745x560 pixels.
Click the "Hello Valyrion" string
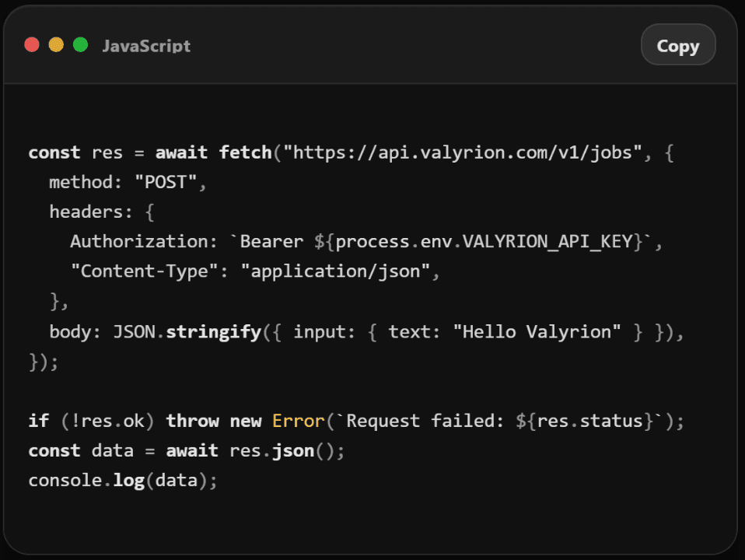[x=537, y=332]
